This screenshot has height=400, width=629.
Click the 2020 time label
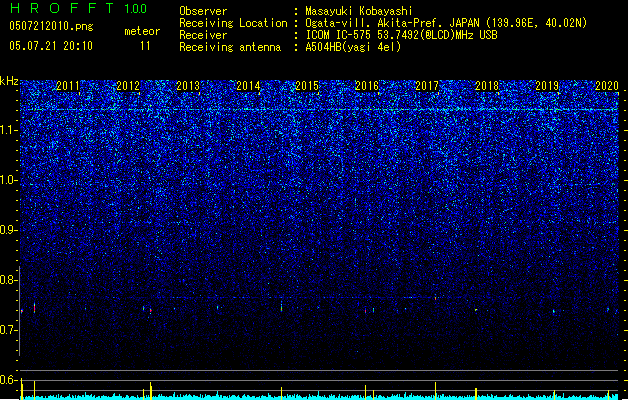[x=607, y=85]
